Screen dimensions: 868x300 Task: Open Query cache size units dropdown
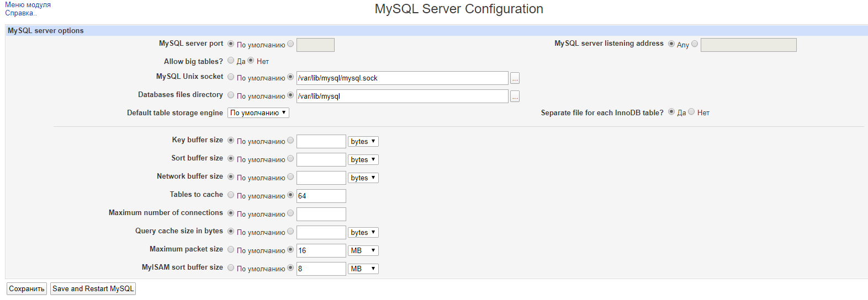click(363, 232)
